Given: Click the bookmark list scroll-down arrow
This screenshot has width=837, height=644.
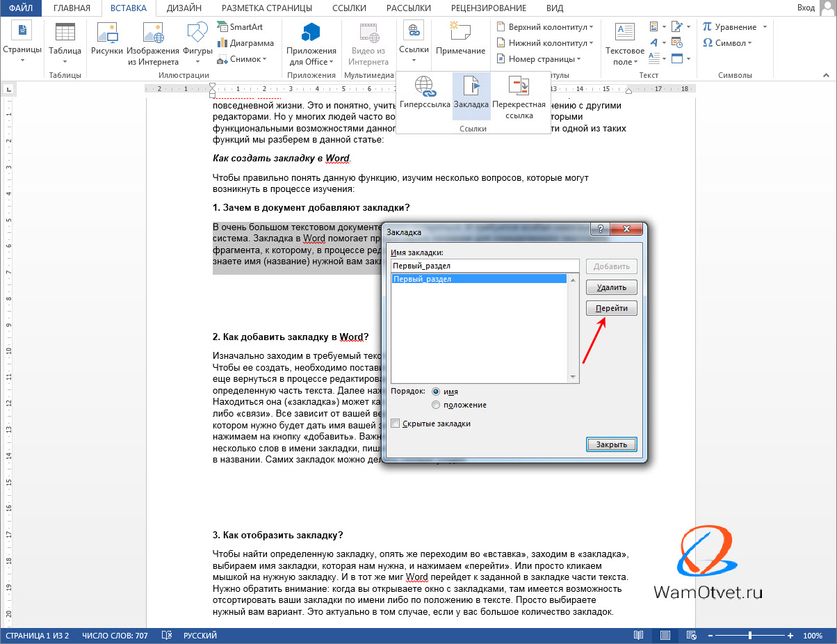Looking at the screenshot, I should tap(574, 378).
